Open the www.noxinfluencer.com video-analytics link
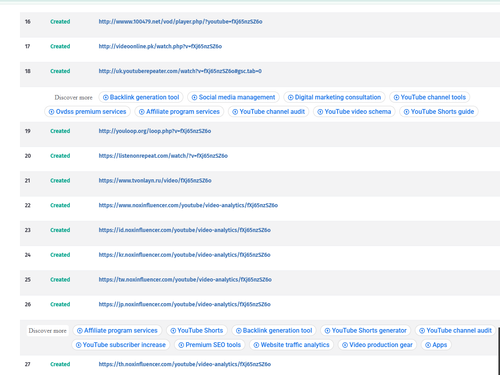 click(x=188, y=205)
